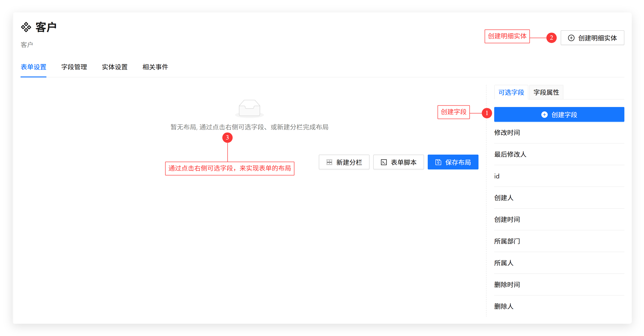644x336 pixels.
Task: Click the terminal icon of 表单脚本
Action: pos(384,162)
